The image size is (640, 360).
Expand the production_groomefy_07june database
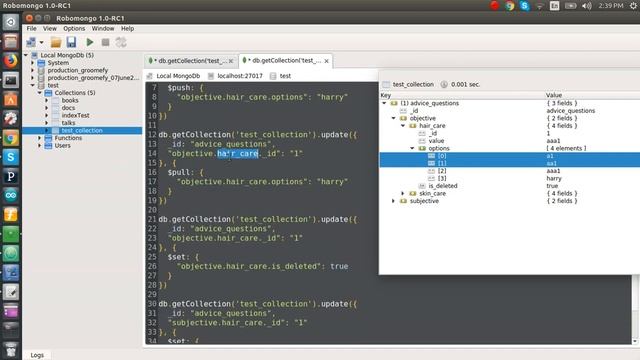coord(33,78)
